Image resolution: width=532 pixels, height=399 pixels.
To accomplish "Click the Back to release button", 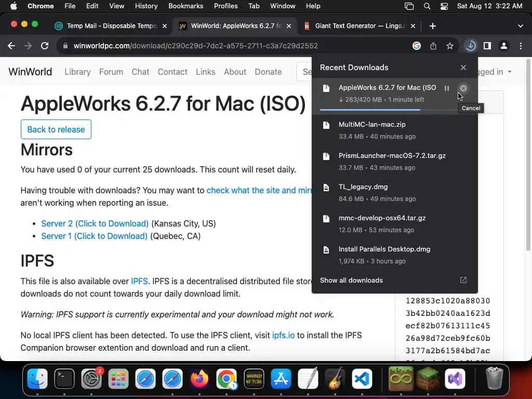I will click(x=56, y=129).
